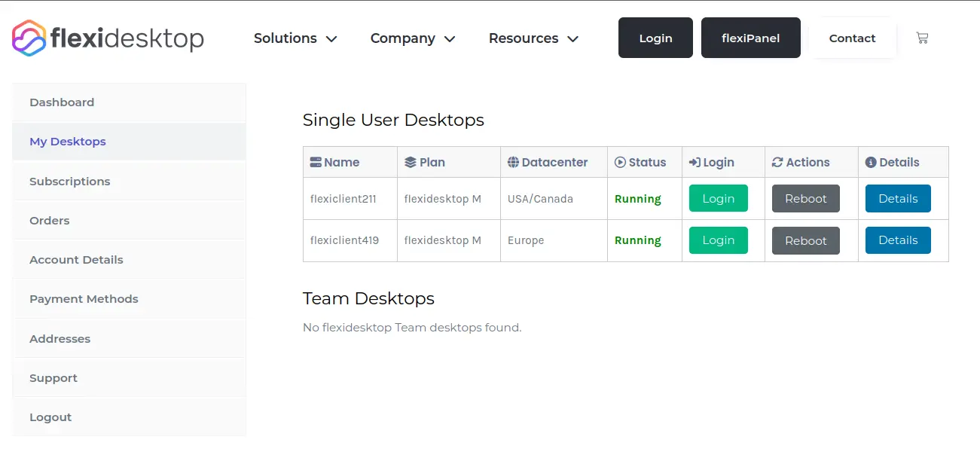
Task: Click the globe icon beside Datacenter header
Action: (513, 162)
